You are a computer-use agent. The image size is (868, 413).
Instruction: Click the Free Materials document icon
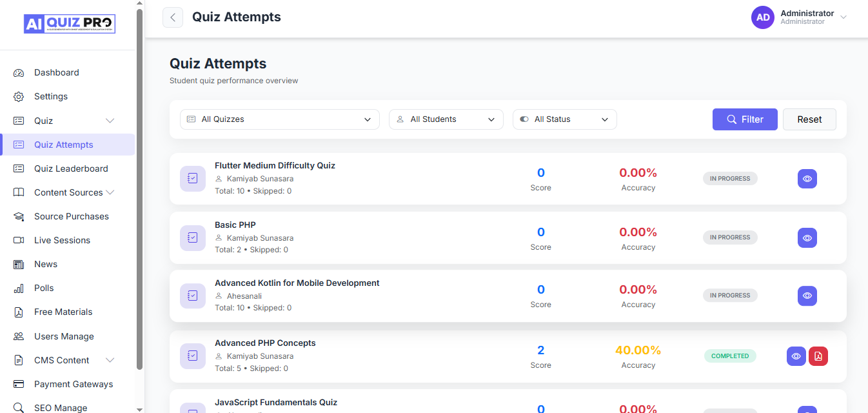pos(19,312)
